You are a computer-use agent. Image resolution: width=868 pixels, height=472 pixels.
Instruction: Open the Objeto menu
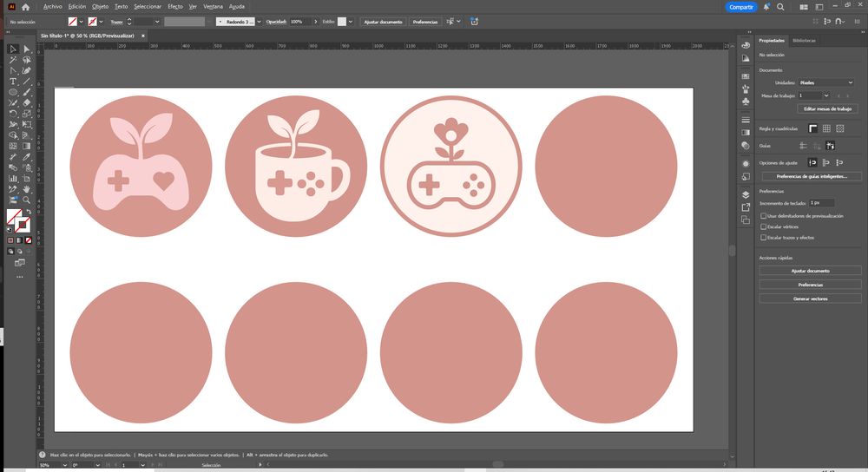100,7
